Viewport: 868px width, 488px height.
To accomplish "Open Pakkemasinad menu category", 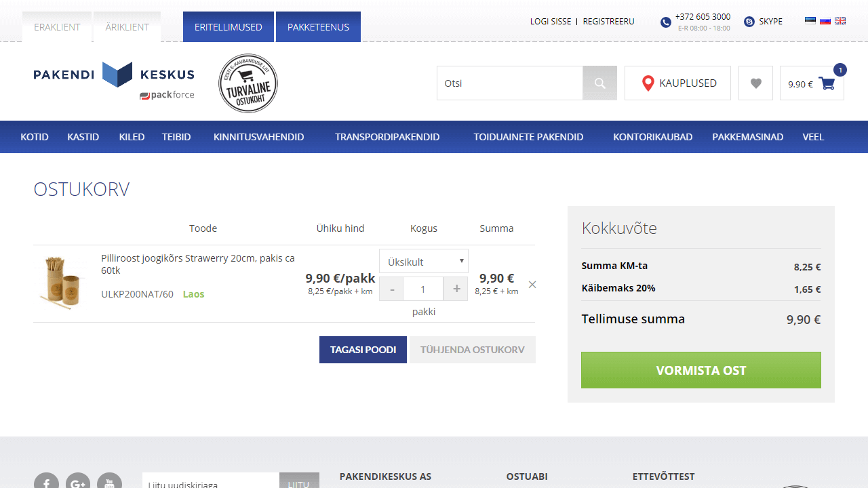I will click(747, 137).
